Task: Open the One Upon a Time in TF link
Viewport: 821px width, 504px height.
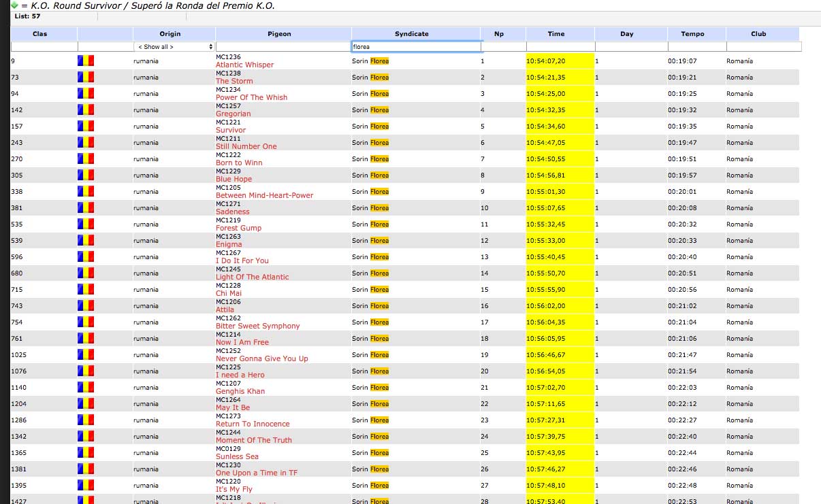Action: point(257,473)
